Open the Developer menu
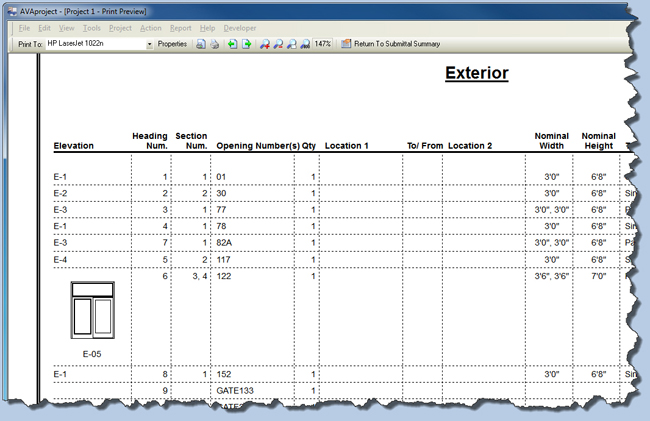650x421 pixels. point(241,28)
